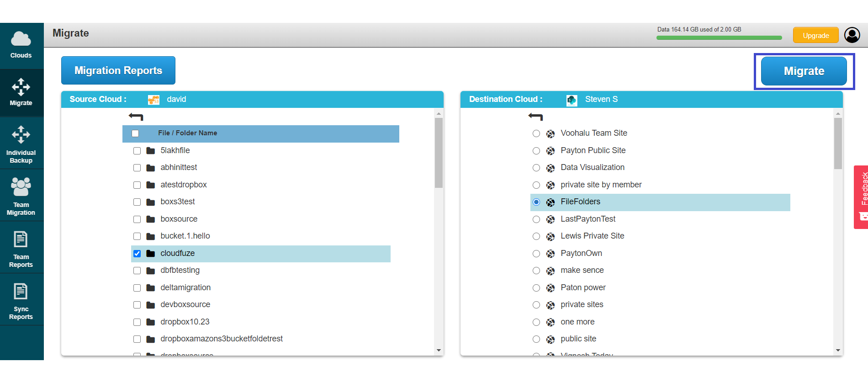
Task: Click the orange Upgrade button
Action: pyautogui.click(x=816, y=35)
